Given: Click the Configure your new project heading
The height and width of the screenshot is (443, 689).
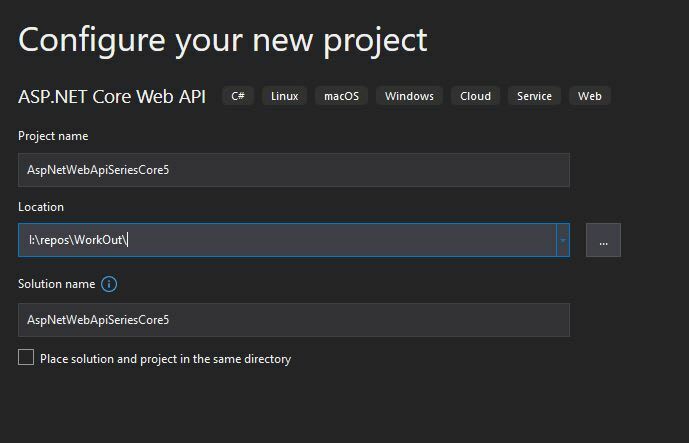Looking at the screenshot, I should pyautogui.click(x=223, y=41).
